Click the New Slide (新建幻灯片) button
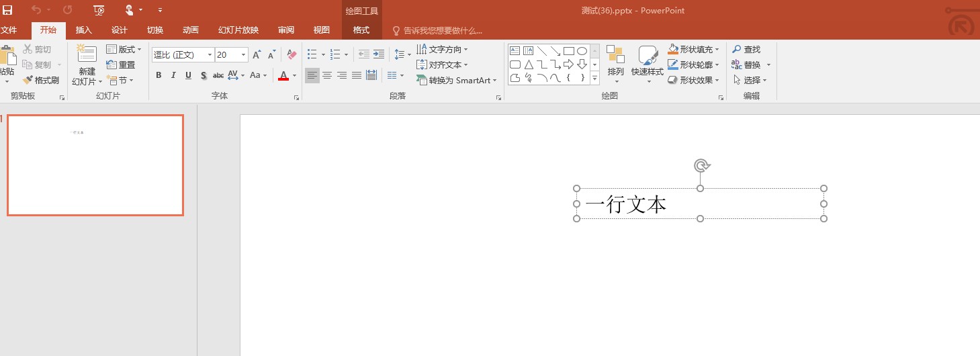This screenshot has height=356, width=980. 87,65
